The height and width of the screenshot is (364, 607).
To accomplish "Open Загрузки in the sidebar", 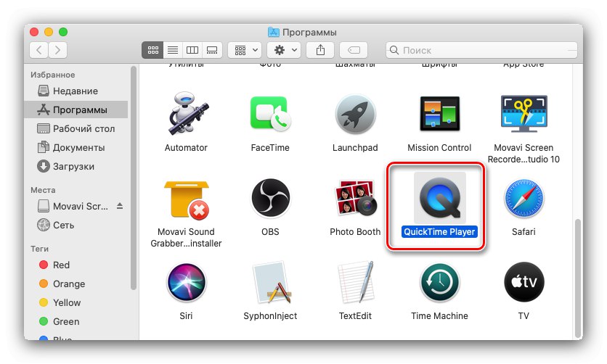I will pos(76,167).
